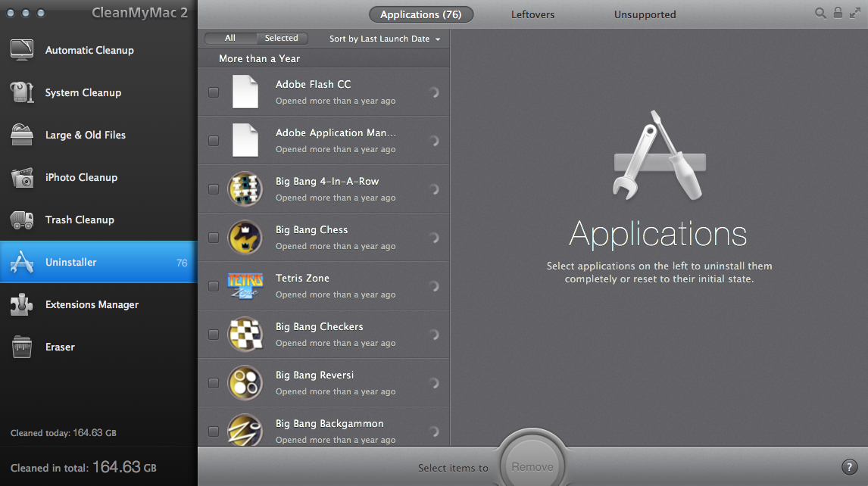Click Uninstaller count badge 76

(x=182, y=263)
